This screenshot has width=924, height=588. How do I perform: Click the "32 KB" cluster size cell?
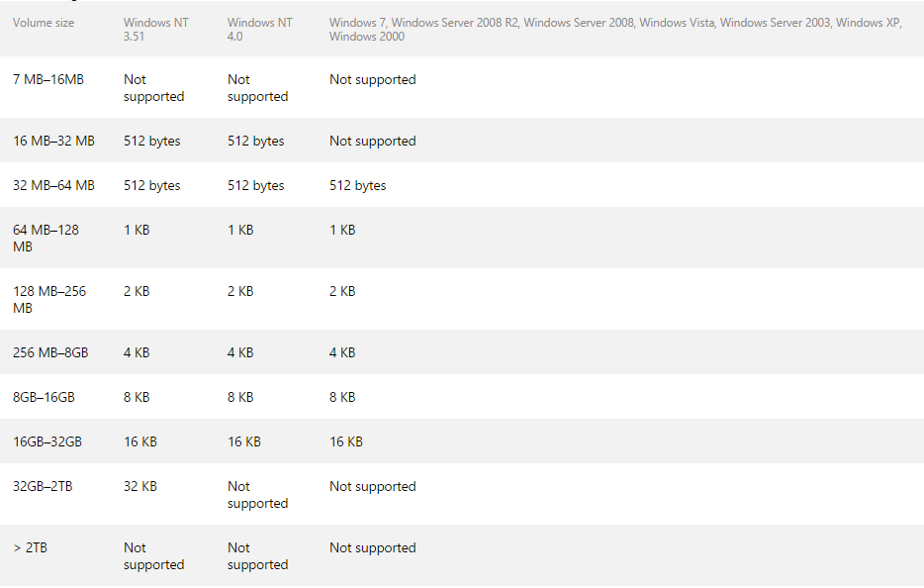[x=139, y=486]
